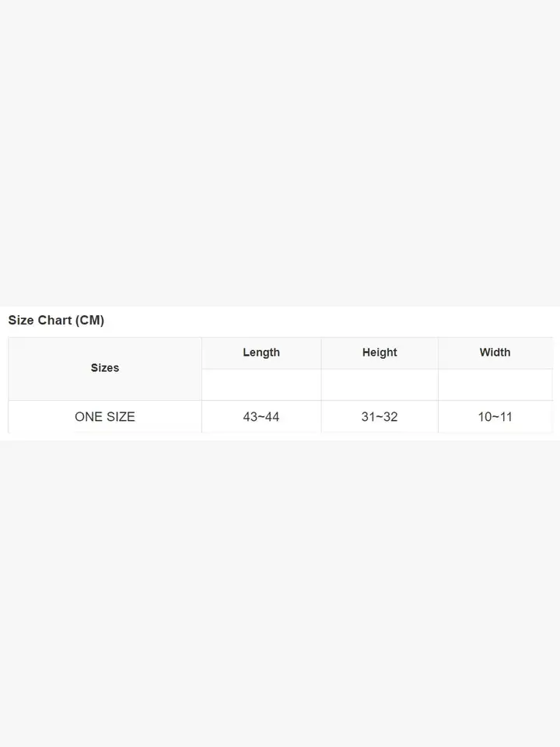Click empty cell beneath Length header
Viewport: 560px width, 747px height.
point(261,385)
